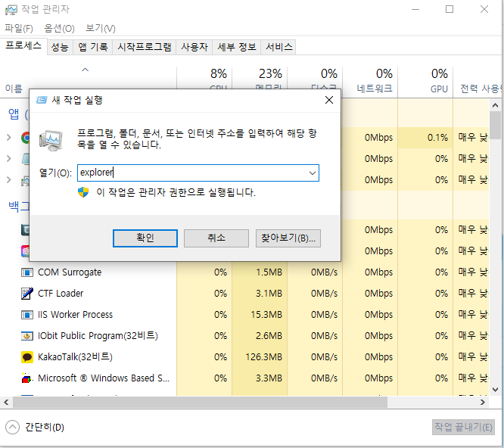Select the IIS Worker Process row
Image resolution: width=504 pixels, height=448 pixels.
point(244,315)
